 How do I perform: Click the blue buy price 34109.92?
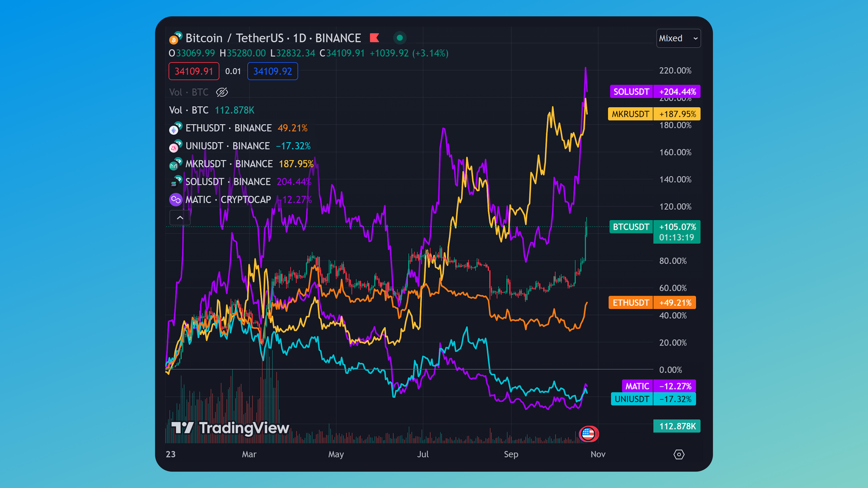click(273, 71)
